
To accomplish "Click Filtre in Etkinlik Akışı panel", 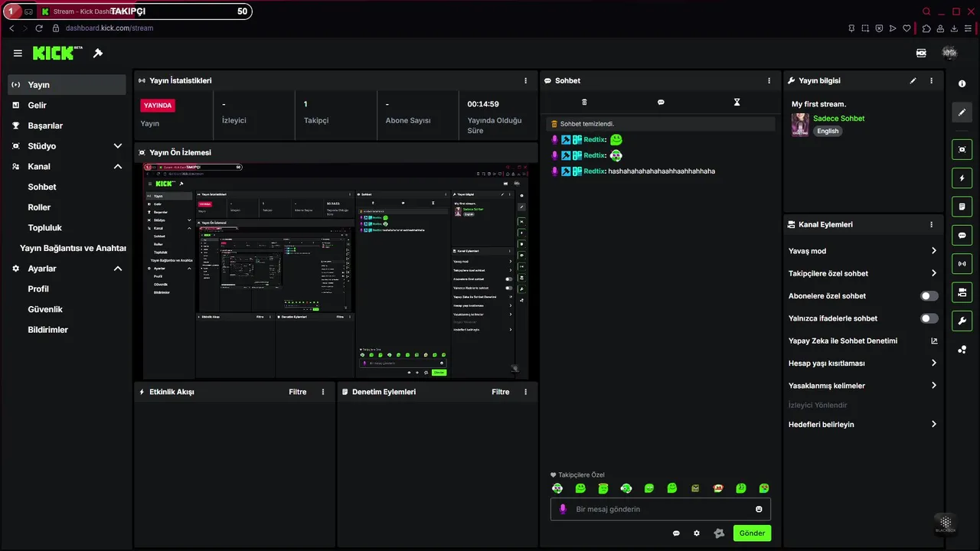I will tap(298, 392).
